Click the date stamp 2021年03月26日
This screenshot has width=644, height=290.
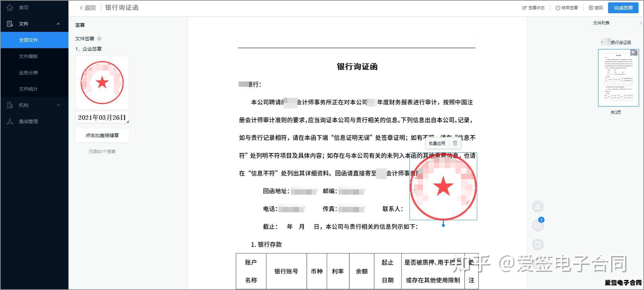(x=102, y=117)
